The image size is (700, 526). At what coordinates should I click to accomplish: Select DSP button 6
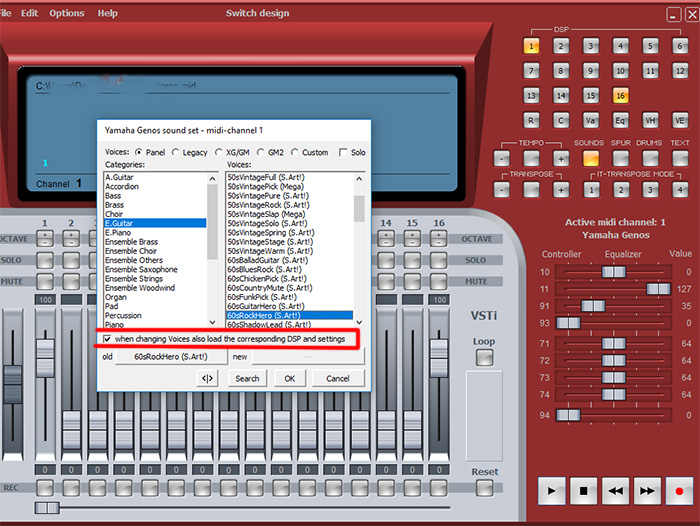click(680, 46)
